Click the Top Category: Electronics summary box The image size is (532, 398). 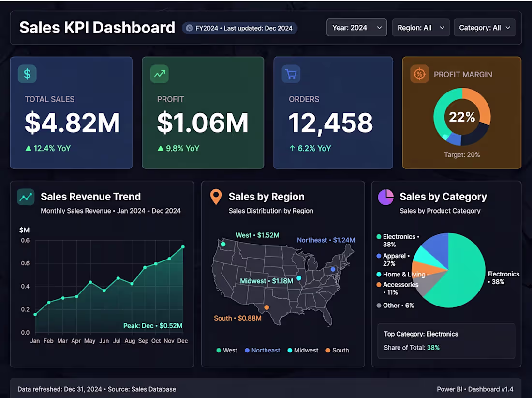[x=446, y=341]
